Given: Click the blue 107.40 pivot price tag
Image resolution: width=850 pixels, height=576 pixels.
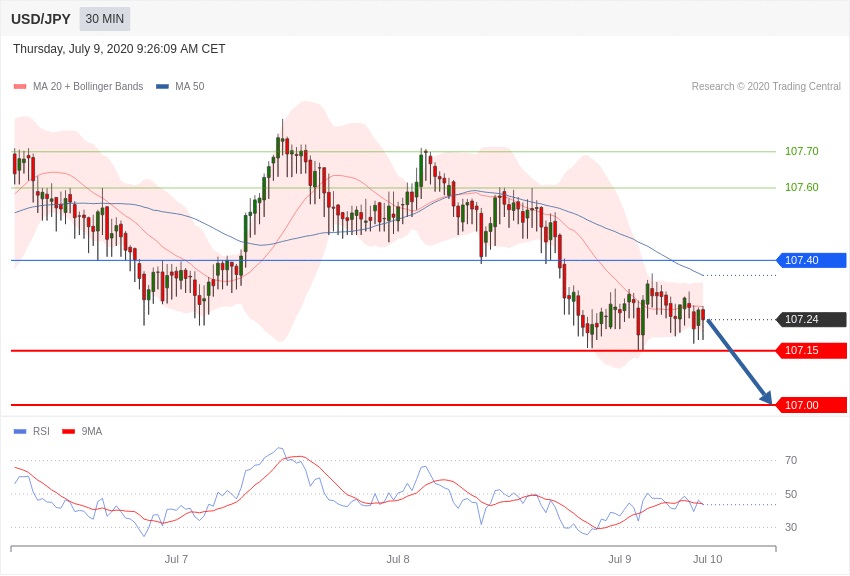Looking at the screenshot, I should 811,261.
